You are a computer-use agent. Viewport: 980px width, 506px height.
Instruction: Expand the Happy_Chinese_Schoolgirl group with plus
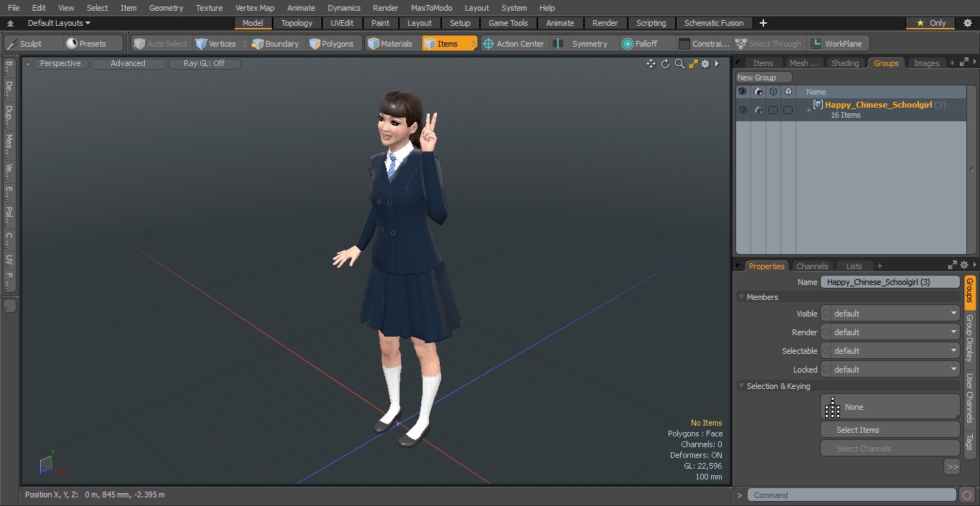click(809, 110)
